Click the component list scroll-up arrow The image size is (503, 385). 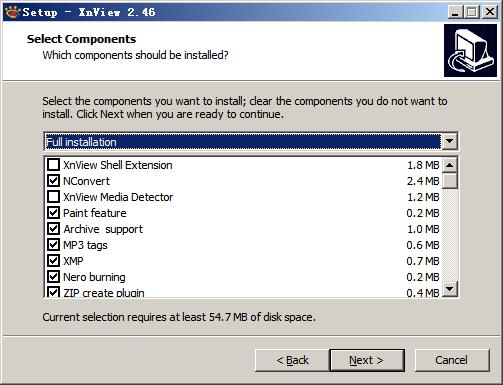(450, 165)
